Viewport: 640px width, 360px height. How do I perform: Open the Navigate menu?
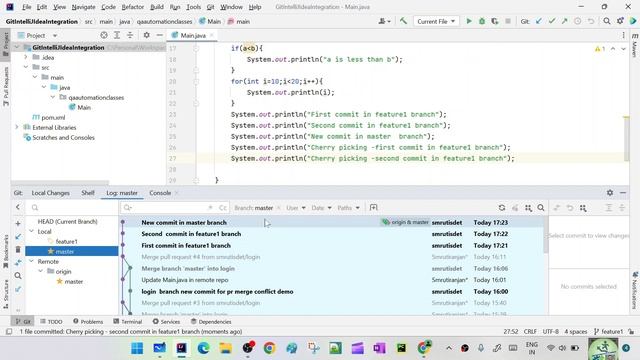pos(83,7)
